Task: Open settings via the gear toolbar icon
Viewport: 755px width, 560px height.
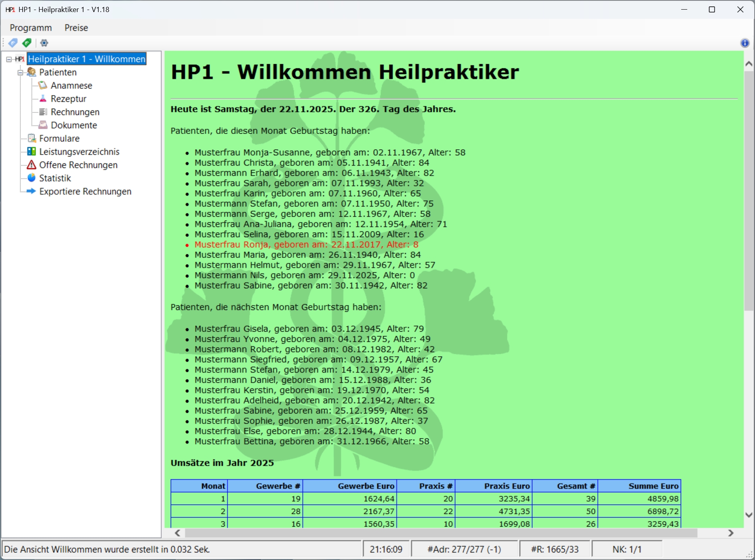Action: [44, 43]
